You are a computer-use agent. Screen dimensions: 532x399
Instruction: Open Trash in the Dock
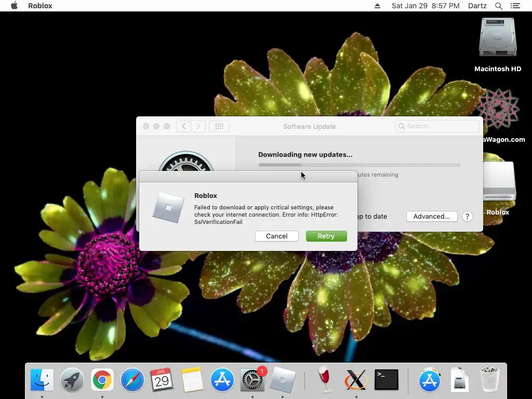click(489, 380)
